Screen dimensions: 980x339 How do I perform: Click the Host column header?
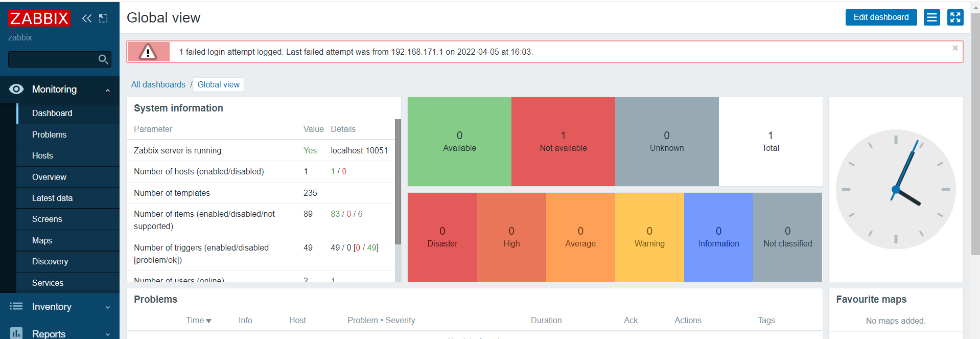pos(297,320)
